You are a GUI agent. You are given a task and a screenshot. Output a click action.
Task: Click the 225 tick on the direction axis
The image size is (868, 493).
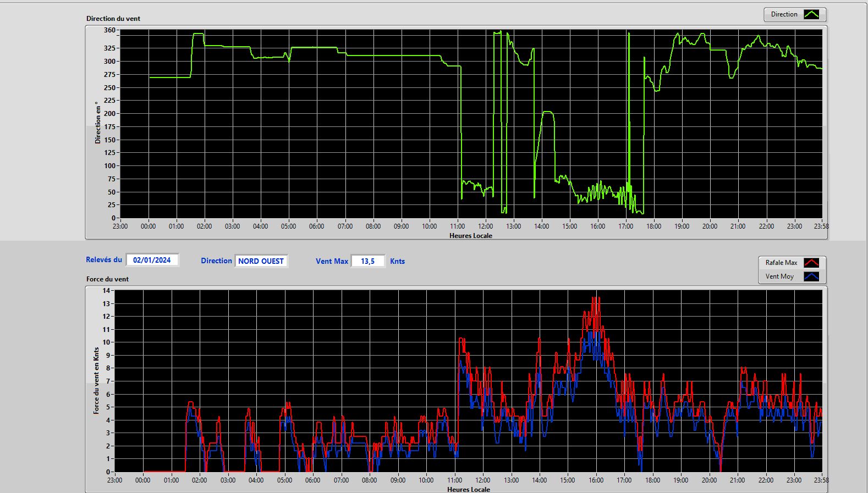[x=109, y=101]
